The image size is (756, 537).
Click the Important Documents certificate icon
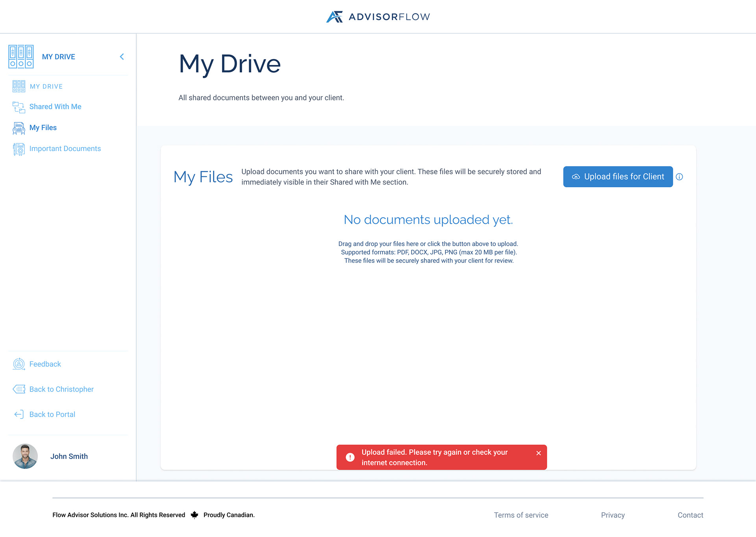coord(19,149)
